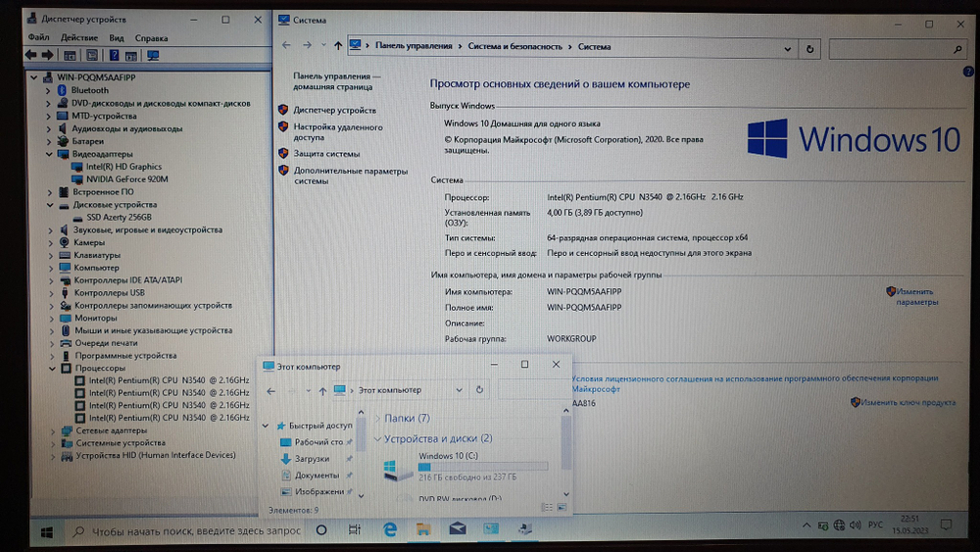The image size is (980, 552).
Task: Select NVIDIA GeForce 920M adapter
Action: 126,178
